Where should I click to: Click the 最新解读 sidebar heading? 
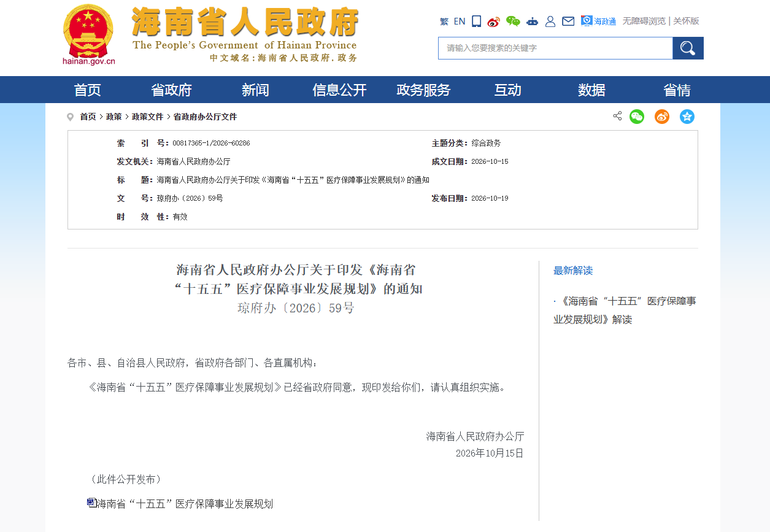point(573,271)
